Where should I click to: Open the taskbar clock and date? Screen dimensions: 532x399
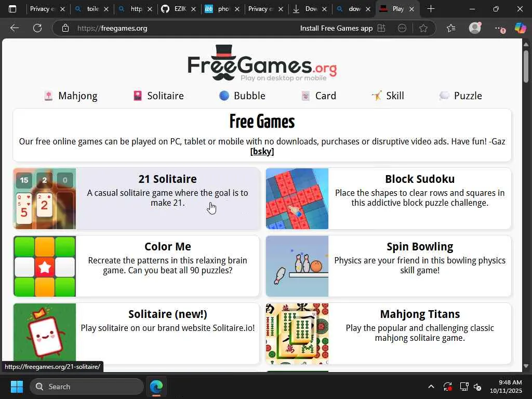(506, 387)
